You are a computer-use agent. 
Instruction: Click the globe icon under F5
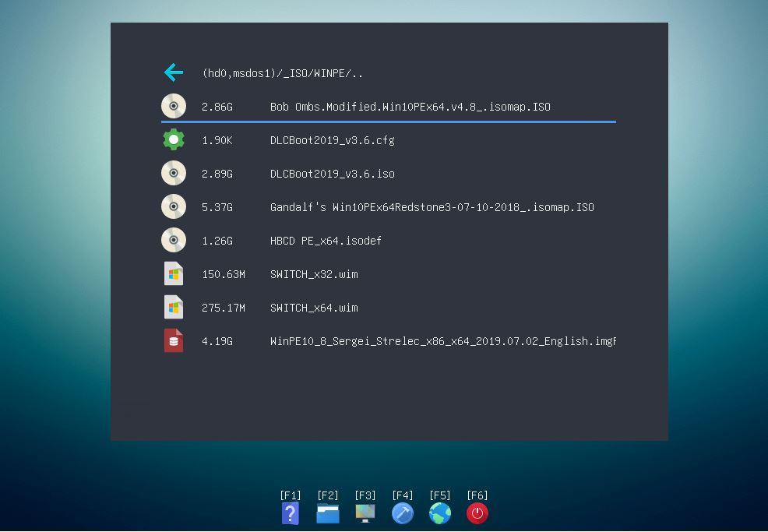[x=440, y=514]
